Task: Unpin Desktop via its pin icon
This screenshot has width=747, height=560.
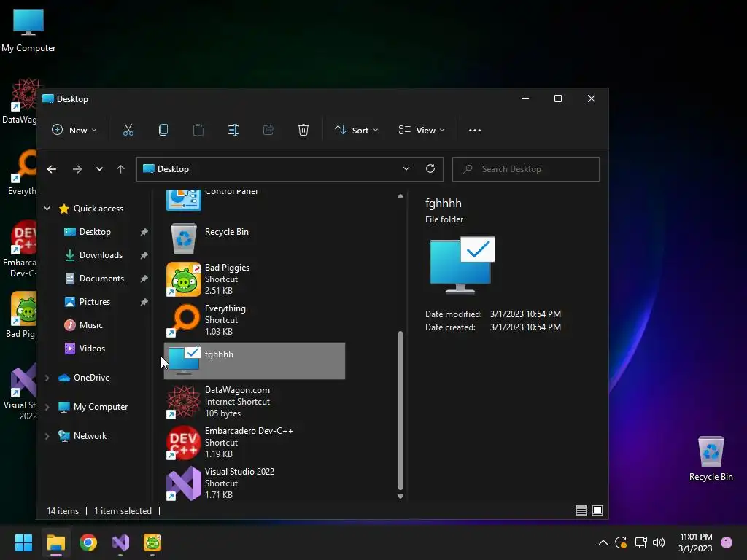Action: [x=144, y=232]
